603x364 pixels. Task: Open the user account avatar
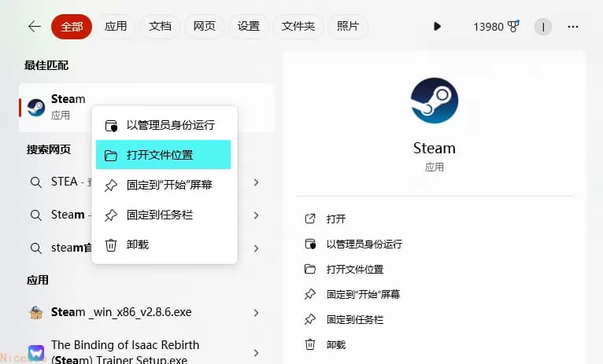[543, 27]
